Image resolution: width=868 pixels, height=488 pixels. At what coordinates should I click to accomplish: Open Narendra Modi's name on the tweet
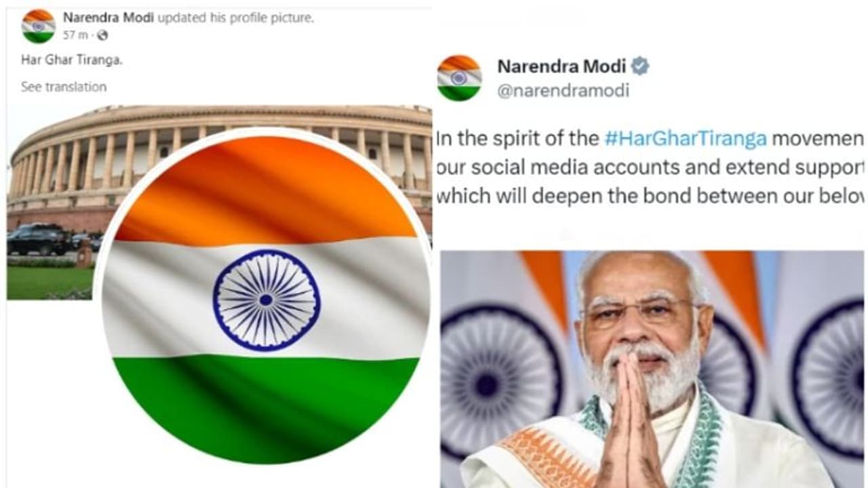pos(561,66)
